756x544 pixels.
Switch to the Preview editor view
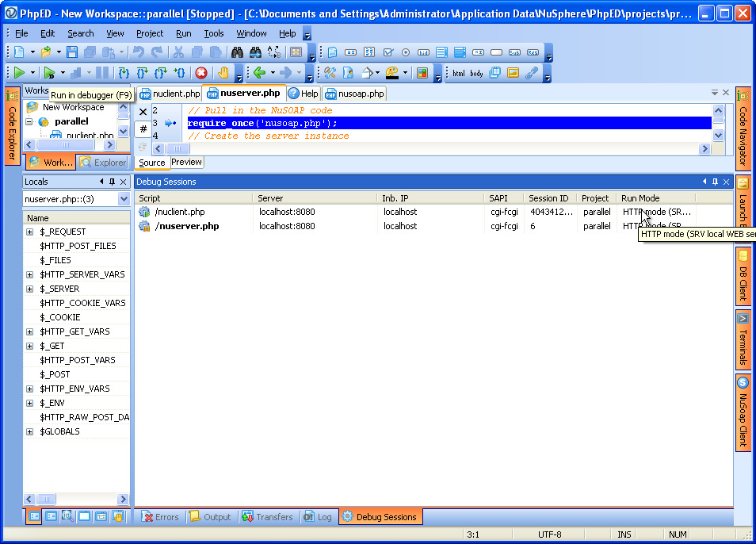tap(186, 162)
